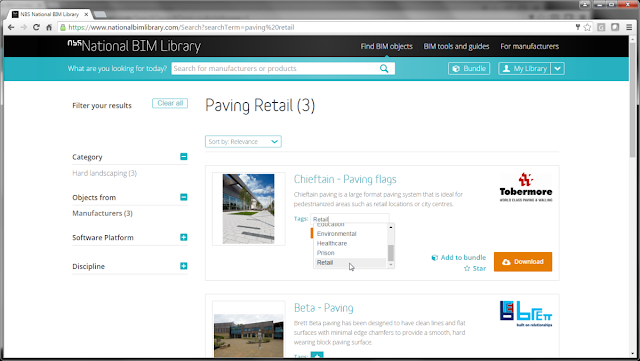Click the Tobermore manufacturer logo

coord(526,188)
